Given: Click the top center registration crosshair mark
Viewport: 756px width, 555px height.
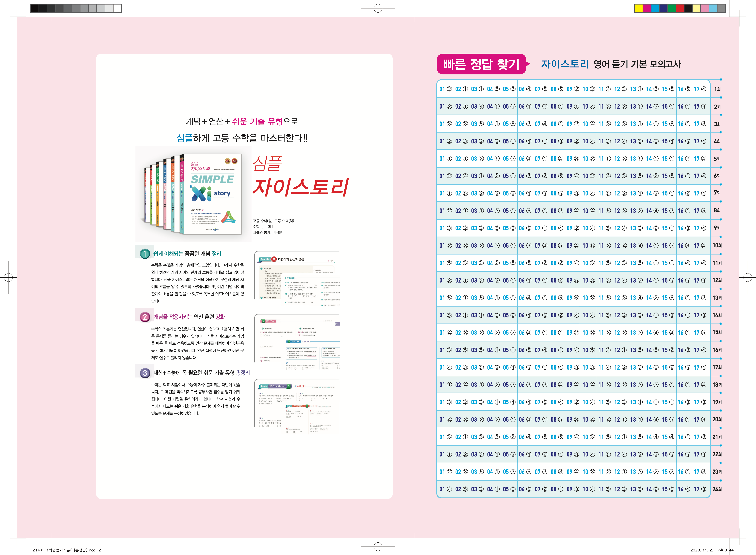Looking at the screenshot, I should click(378, 8).
